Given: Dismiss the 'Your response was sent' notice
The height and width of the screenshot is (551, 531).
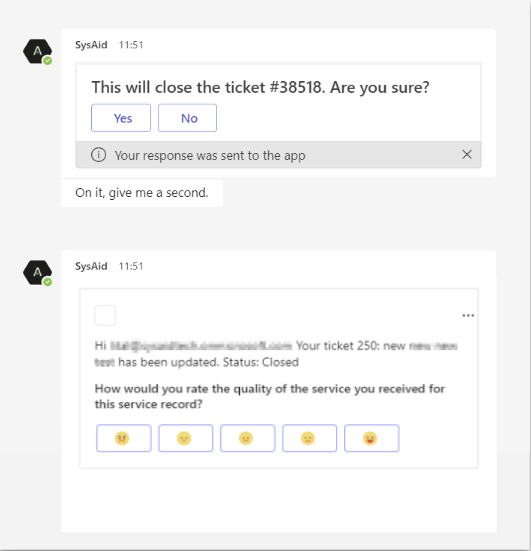Looking at the screenshot, I should 467,155.
